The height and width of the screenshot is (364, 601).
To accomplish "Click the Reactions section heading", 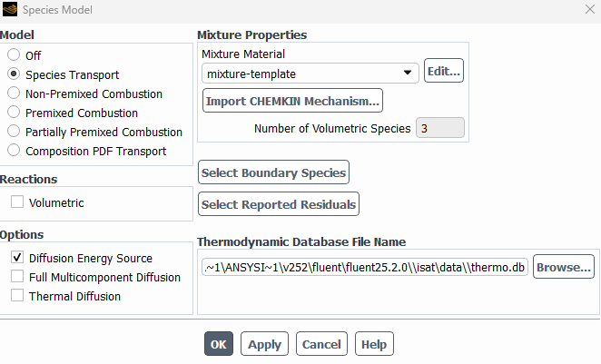I will tap(28, 179).
